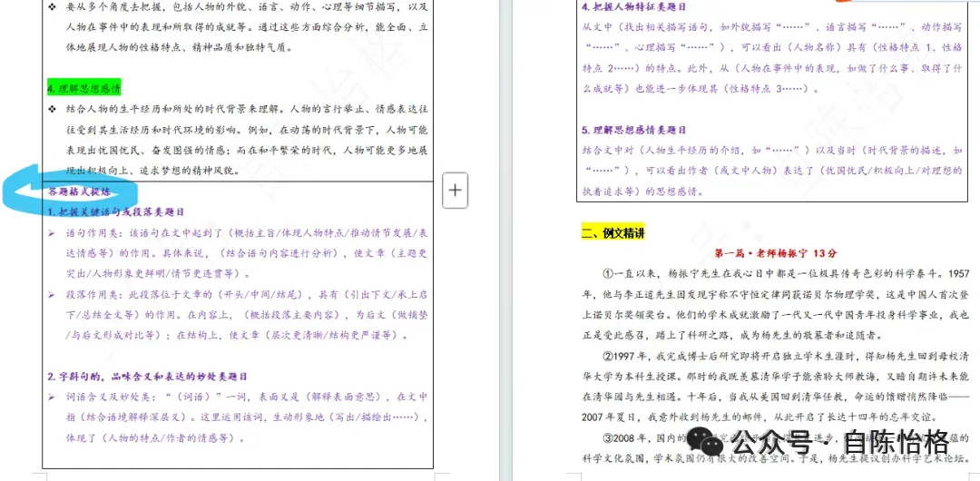Click the top line starting 要从多个角度去把握

click(x=247, y=7)
